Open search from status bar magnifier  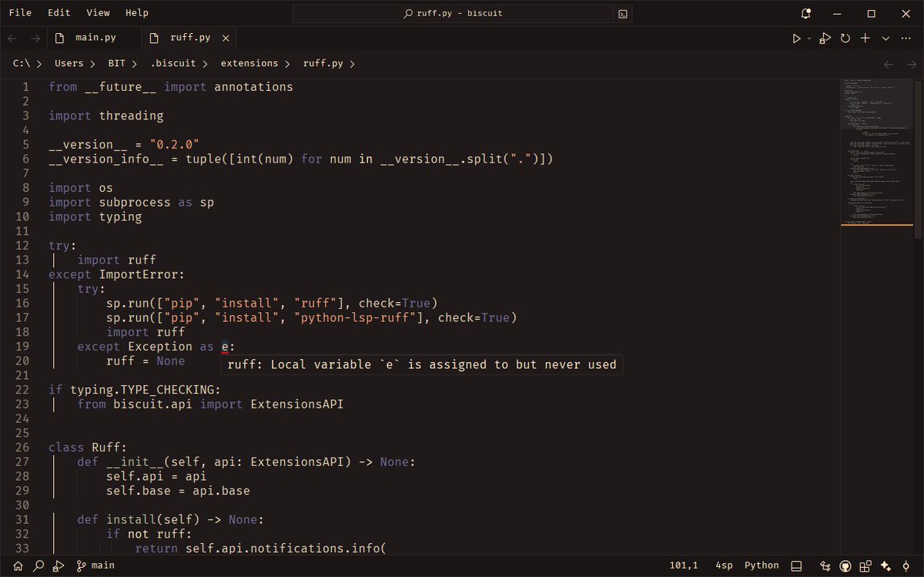click(x=38, y=565)
